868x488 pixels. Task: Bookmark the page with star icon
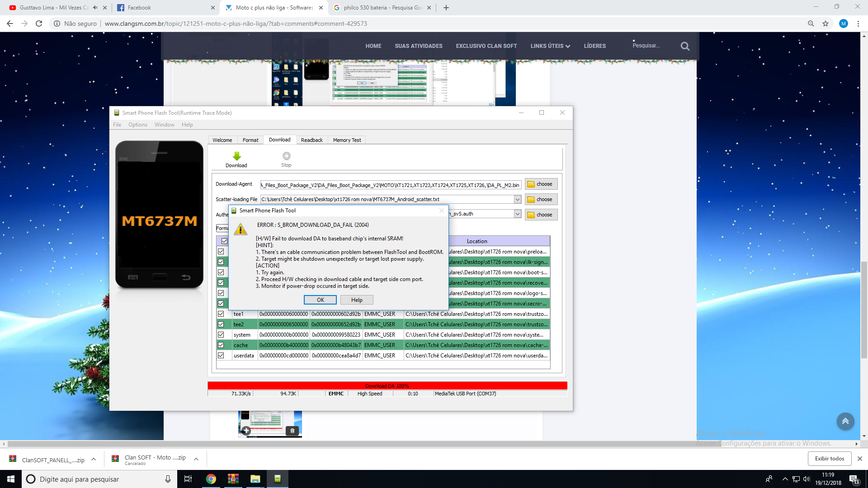point(826,23)
